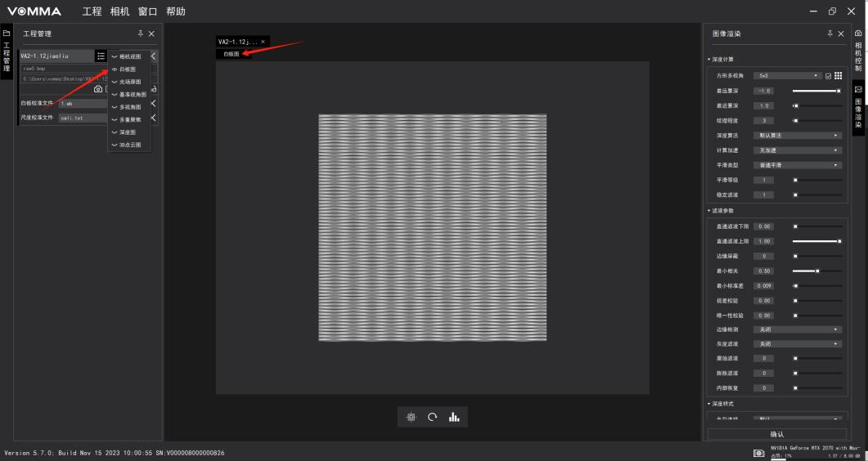Open the histogram bar chart icon

[x=454, y=417]
